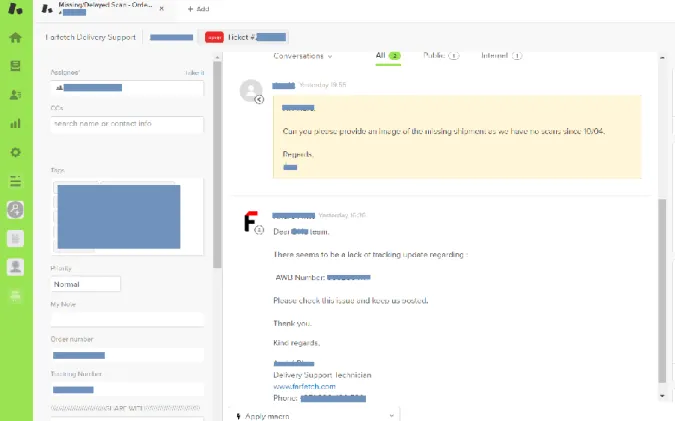
Task: Switch to Internal conversations tab
Action: pyautogui.click(x=502, y=56)
